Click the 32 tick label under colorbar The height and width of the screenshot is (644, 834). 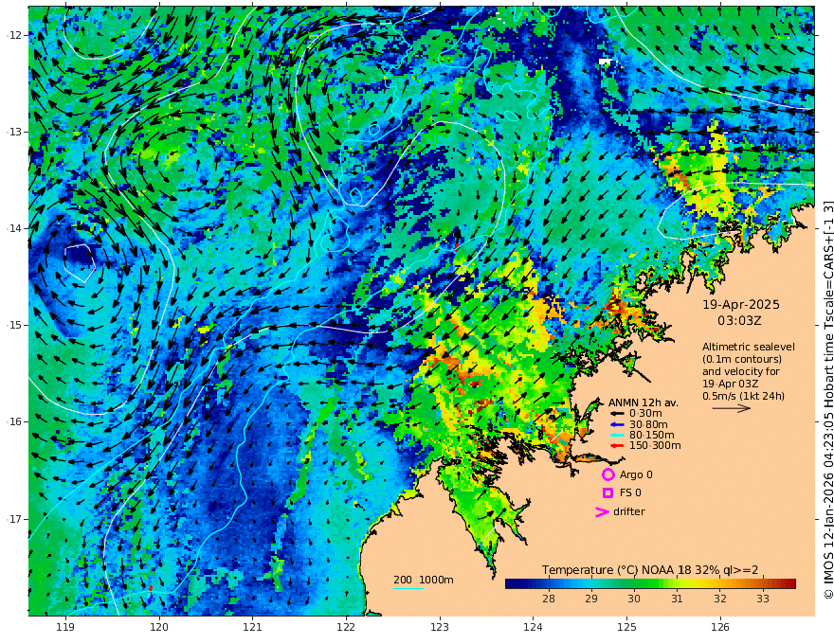(x=719, y=599)
